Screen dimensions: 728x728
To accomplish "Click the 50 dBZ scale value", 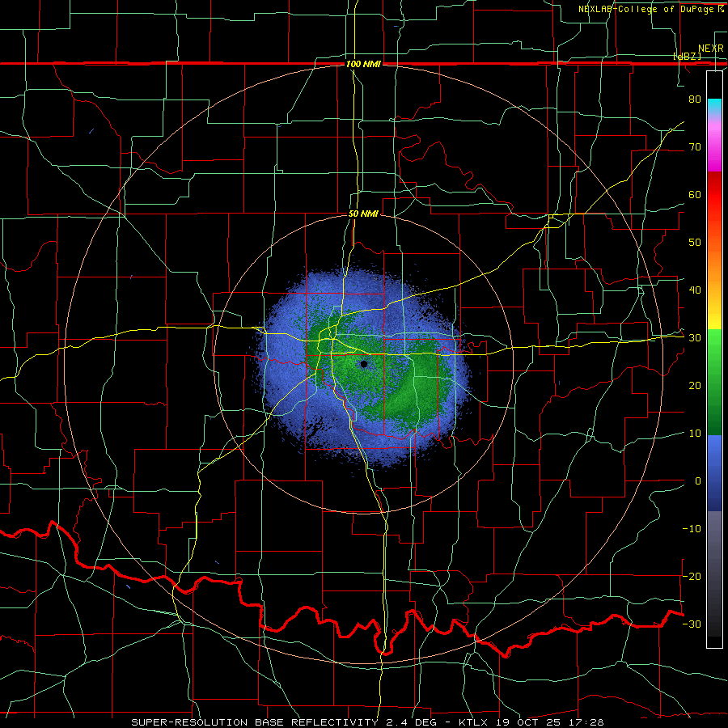I will point(695,243).
